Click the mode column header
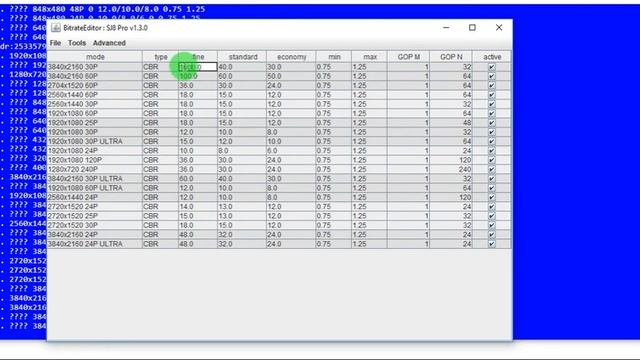Screen dimensions: 640x360 tap(95, 57)
